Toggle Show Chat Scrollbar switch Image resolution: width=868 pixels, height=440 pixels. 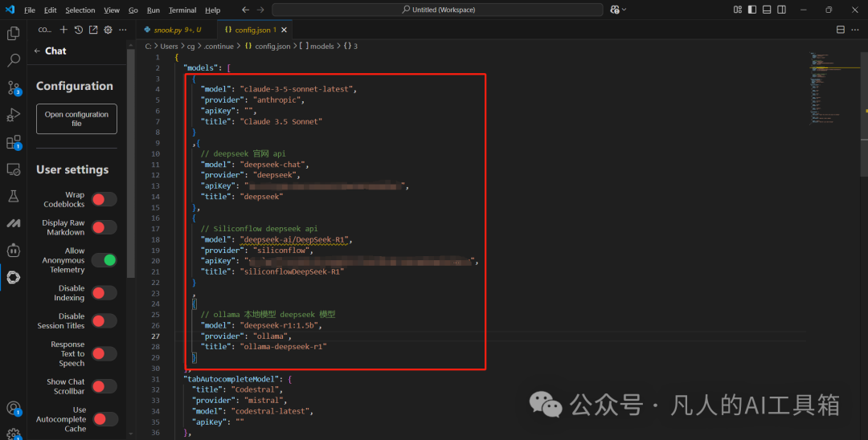(104, 386)
